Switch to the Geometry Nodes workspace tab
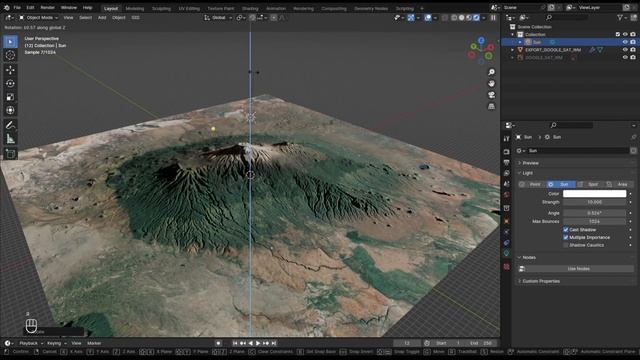 tap(371, 8)
